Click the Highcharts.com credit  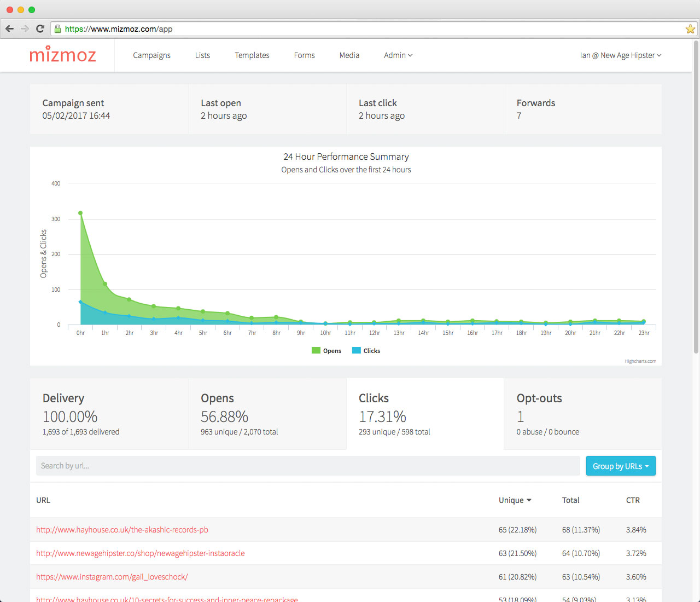tap(640, 361)
